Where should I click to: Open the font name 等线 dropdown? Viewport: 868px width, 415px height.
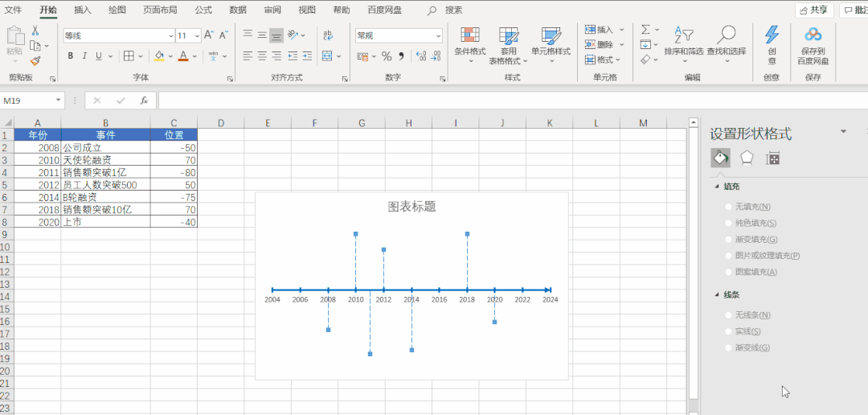pos(171,36)
